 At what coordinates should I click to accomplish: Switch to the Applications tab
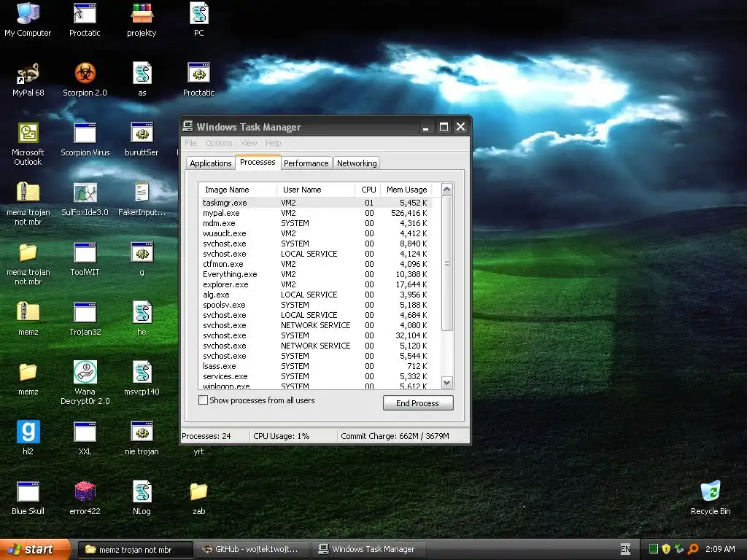pos(211,163)
